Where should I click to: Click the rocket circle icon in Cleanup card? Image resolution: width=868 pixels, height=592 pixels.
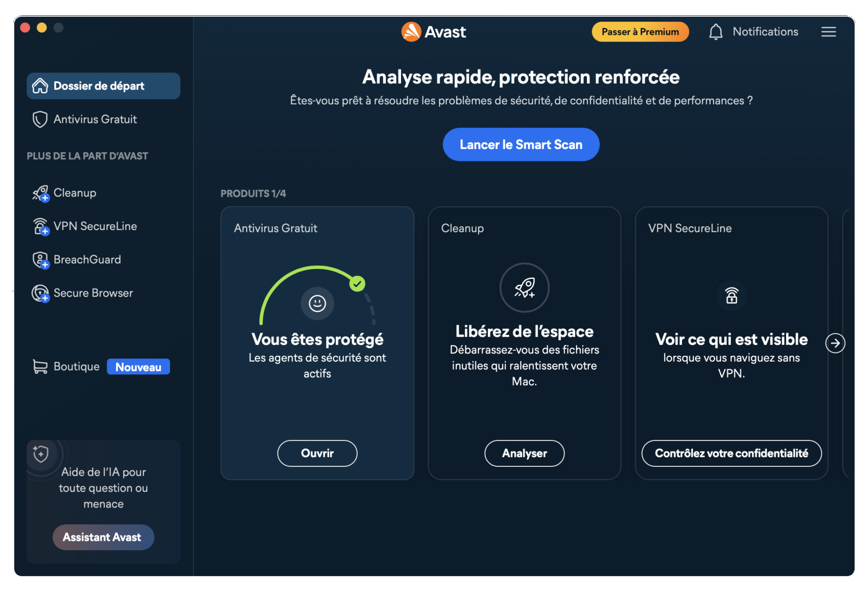click(x=524, y=287)
